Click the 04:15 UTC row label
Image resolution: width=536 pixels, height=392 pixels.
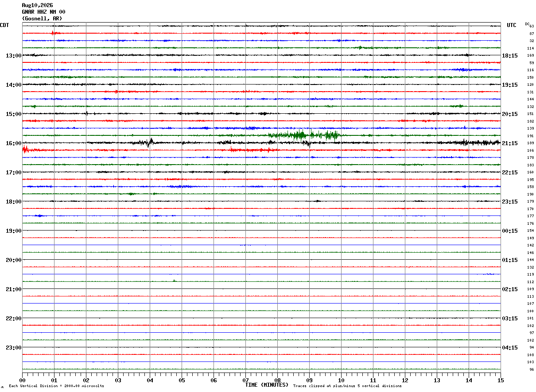pyautogui.click(x=510, y=348)
